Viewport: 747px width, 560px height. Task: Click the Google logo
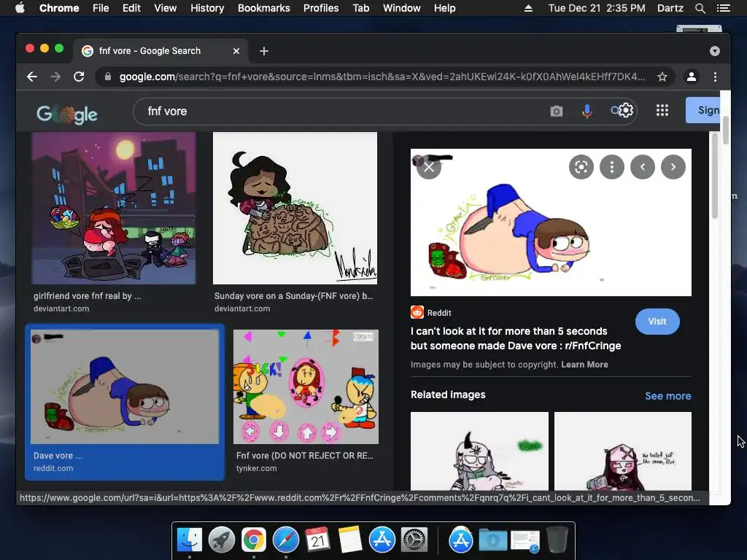point(67,114)
